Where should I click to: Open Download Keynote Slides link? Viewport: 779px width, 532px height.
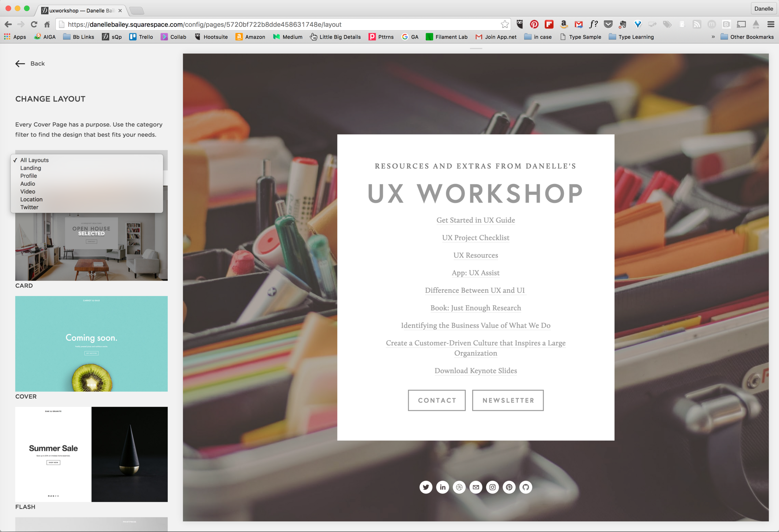[x=476, y=371]
